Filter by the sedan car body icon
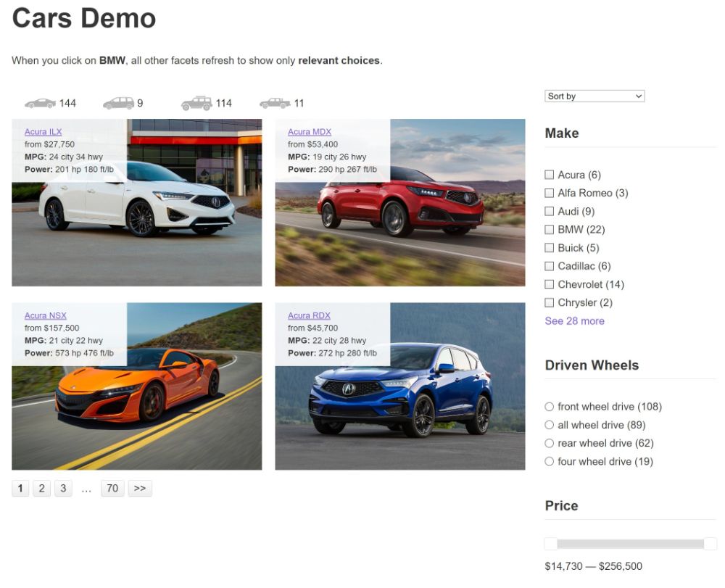This screenshot has width=725, height=588. click(40, 103)
